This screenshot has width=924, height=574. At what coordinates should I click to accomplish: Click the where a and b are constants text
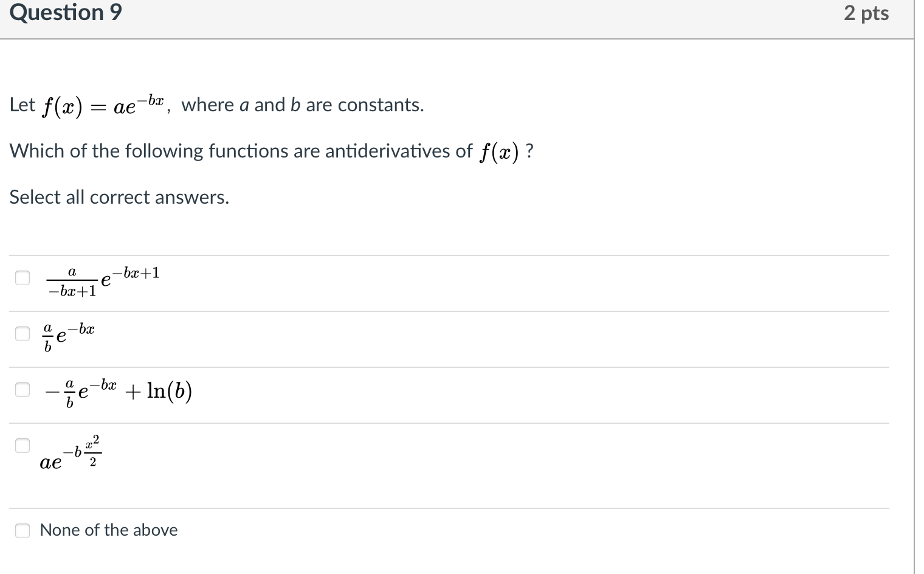tap(303, 105)
